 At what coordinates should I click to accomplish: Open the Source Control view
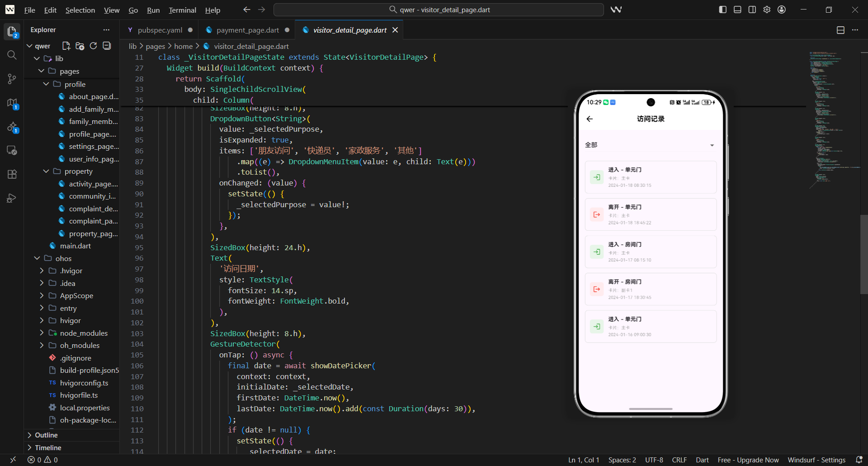click(x=12, y=79)
